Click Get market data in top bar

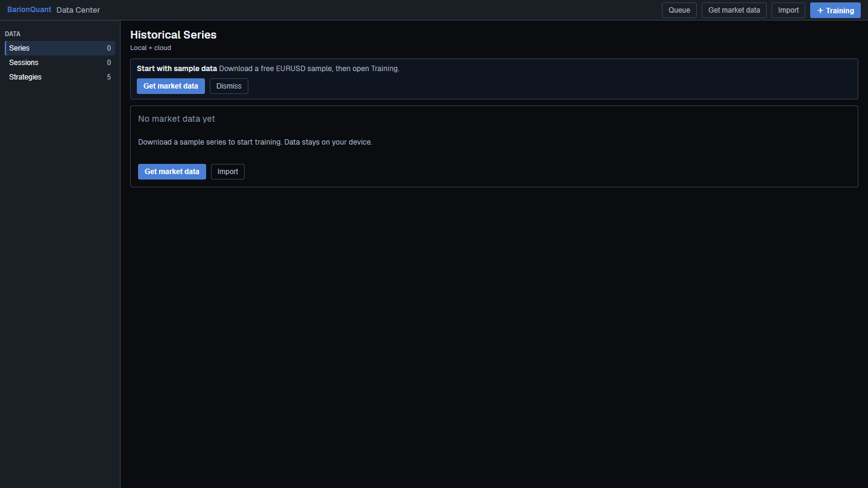click(x=734, y=10)
